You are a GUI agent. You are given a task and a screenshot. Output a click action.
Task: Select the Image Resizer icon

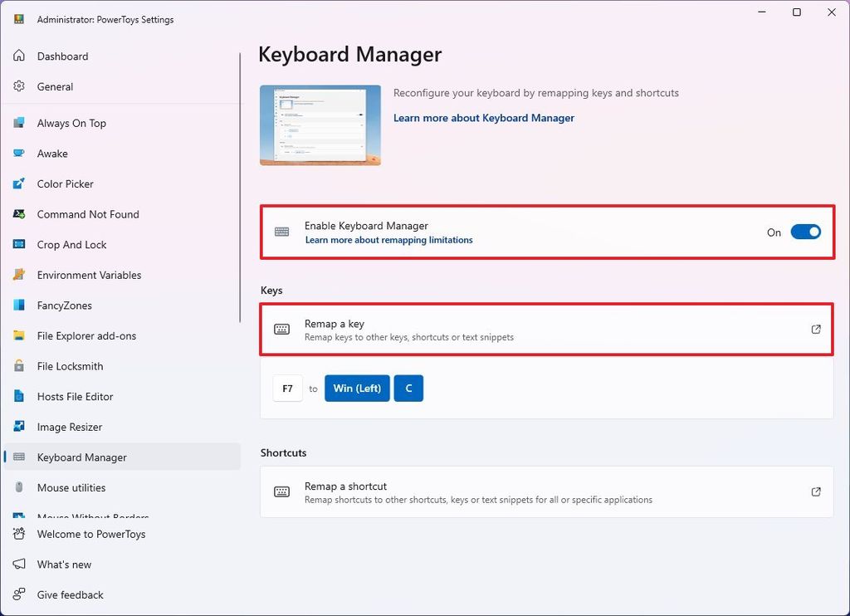[18, 427]
